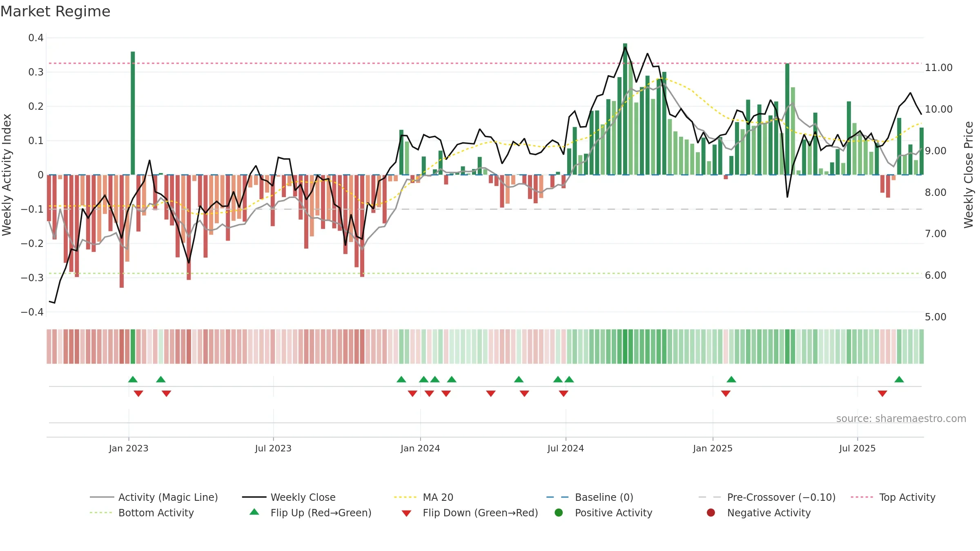980x551 pixels.
Task: Toggle the Weekly Close legend entry
Action: [x=289, y=497]
